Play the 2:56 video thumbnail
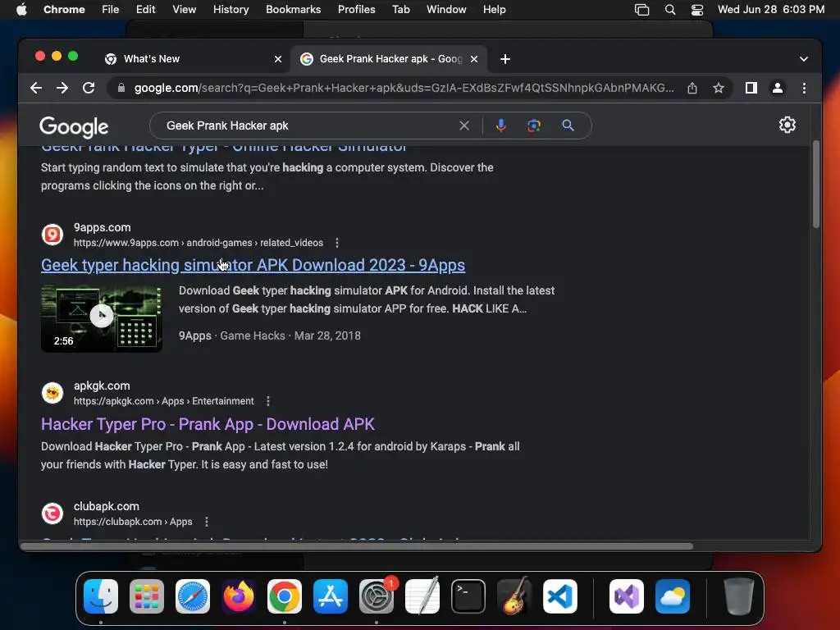The width and height of the screenshot is (840, 630). (x=101, y=318)
